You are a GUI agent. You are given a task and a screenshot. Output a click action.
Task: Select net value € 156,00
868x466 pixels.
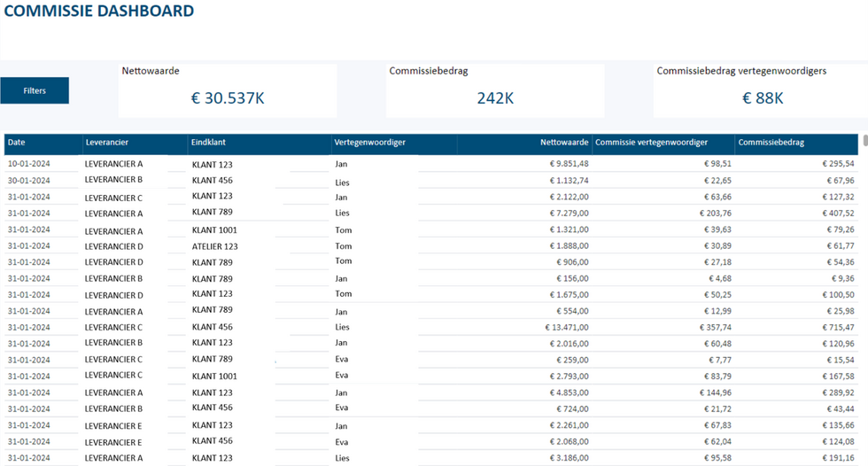(x=572, y=278)
